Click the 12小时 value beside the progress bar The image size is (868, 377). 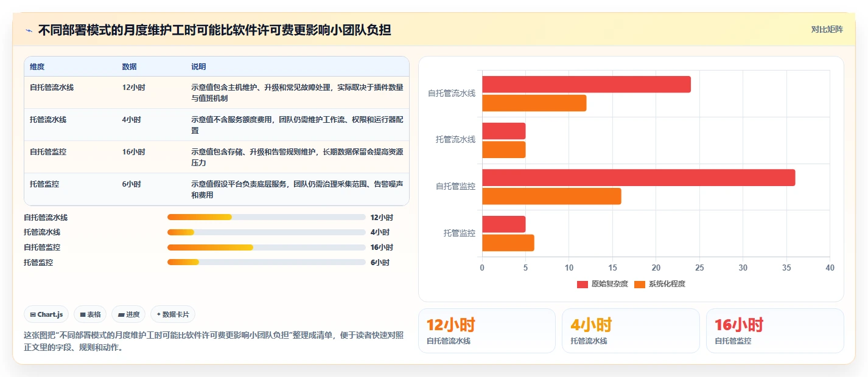tap(382, 217)
